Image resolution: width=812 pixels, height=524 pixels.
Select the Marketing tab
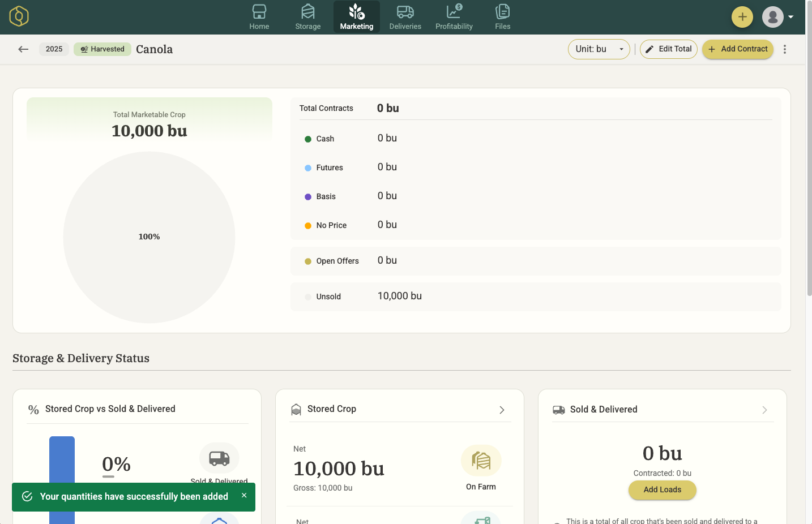[x=357, y=17]
